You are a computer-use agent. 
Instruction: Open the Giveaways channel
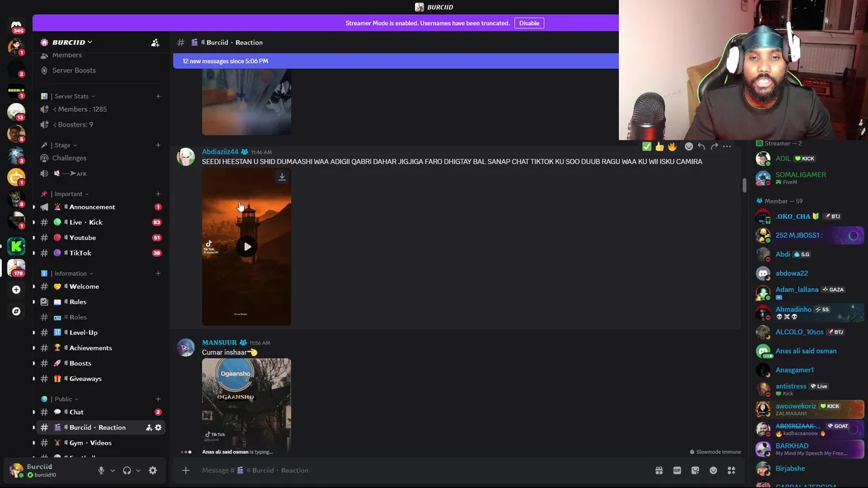(99, 379)
